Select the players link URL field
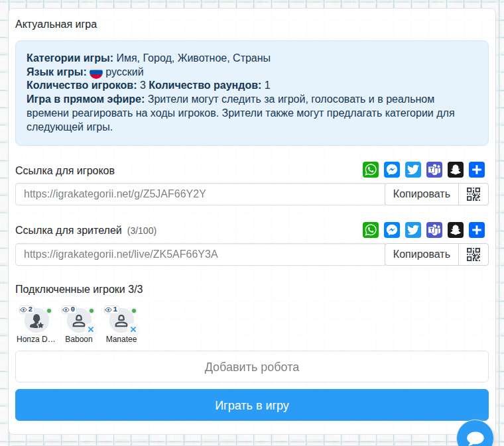 200,194
